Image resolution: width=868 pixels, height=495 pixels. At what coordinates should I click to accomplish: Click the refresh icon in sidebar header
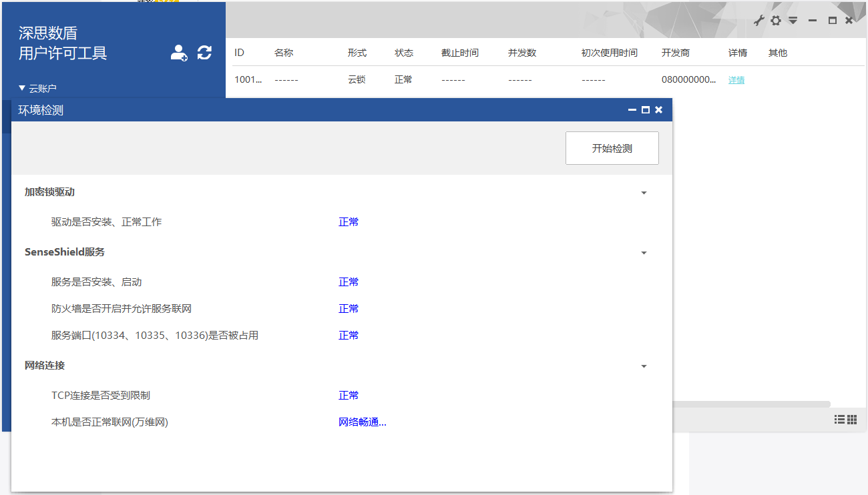(x=204, y=53)
